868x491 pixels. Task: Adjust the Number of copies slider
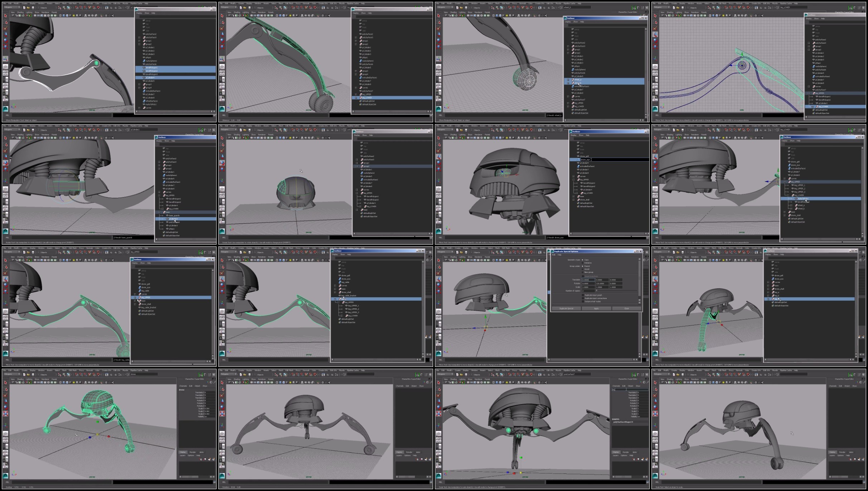(x=597, y=290)
